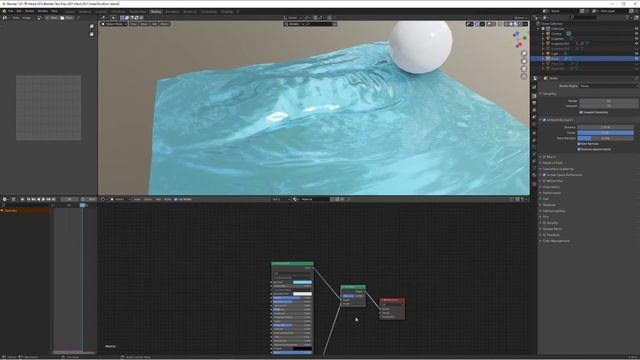Open the node editor Node menu

coord(167,199)
